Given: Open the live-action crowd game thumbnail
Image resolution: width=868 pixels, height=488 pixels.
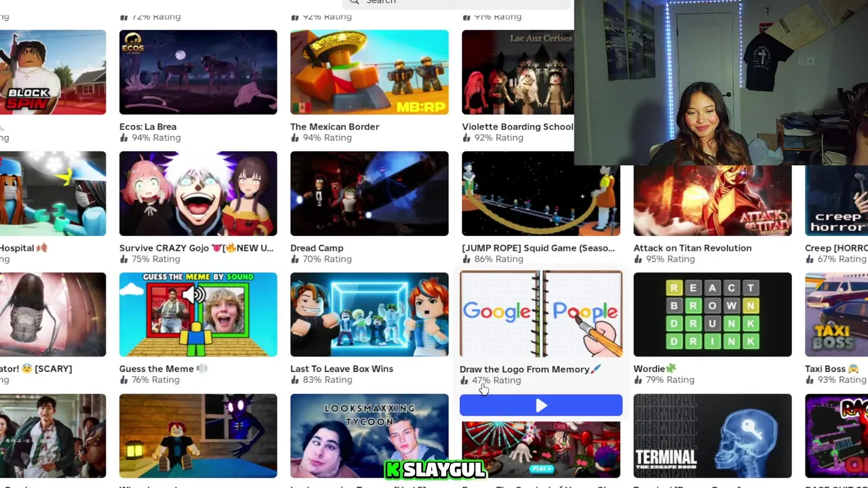Looking at the screenshot, I should point(53,435).
